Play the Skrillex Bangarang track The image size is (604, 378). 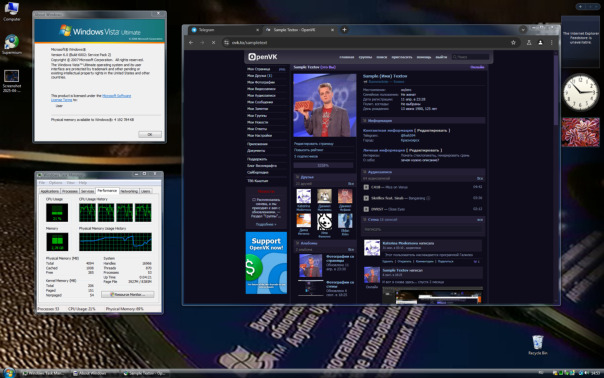click(366, 198)
